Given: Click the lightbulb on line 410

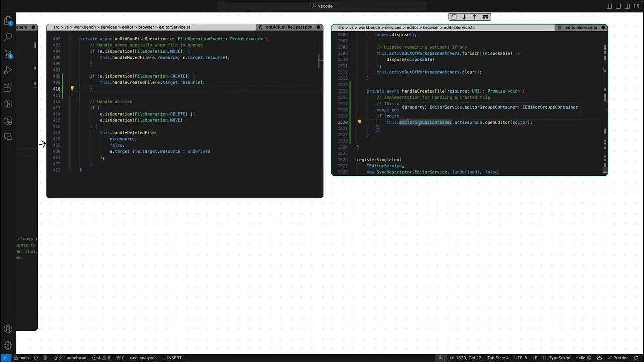Looking at the screenshot, I should (72, 88).
